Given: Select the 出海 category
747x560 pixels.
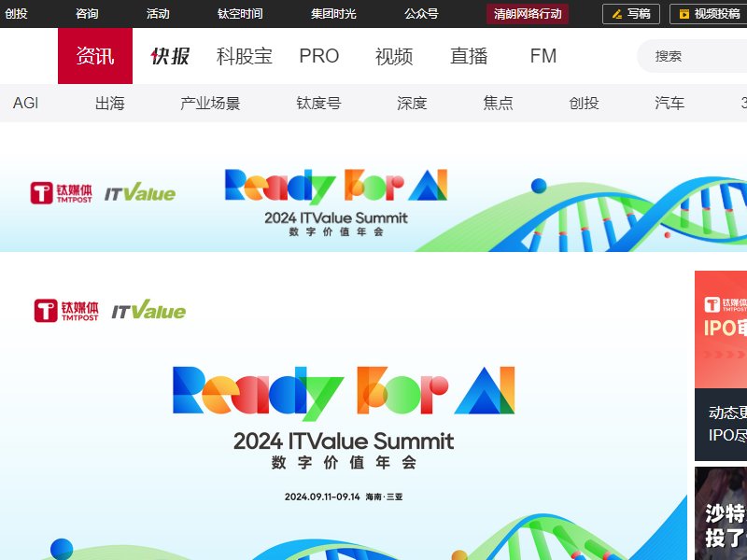Looking at the screenshot, I should pyautogui.click(x=109, y=103).
